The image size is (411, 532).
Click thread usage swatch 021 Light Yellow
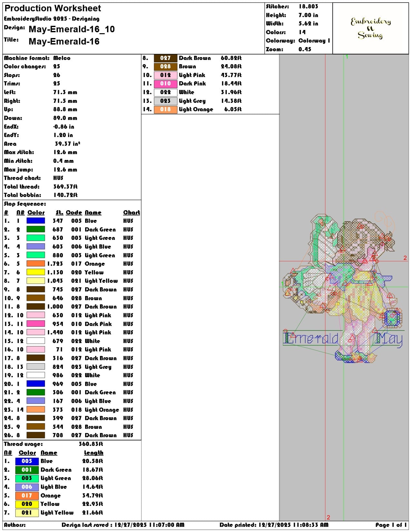point(27,513)
